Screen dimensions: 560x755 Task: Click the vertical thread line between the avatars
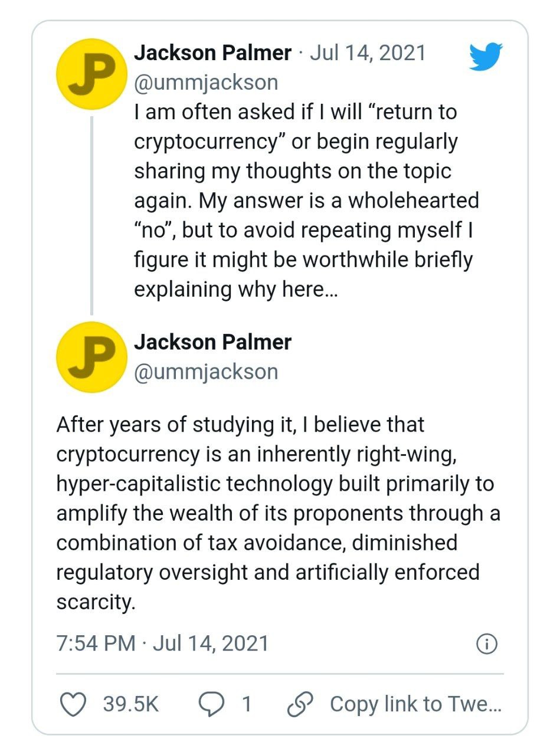(x=91, y=215)
